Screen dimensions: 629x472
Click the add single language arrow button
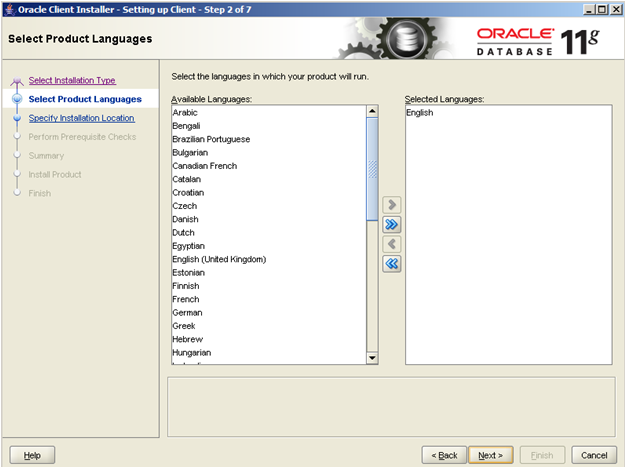[392, 205]
